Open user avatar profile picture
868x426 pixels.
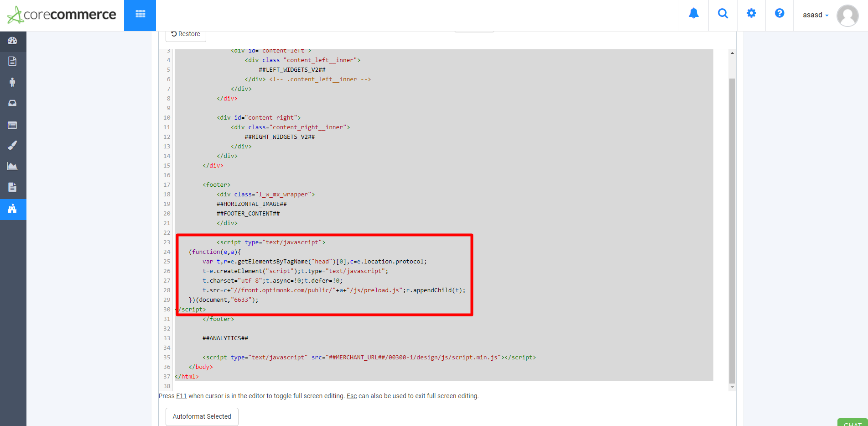(847, 16)
